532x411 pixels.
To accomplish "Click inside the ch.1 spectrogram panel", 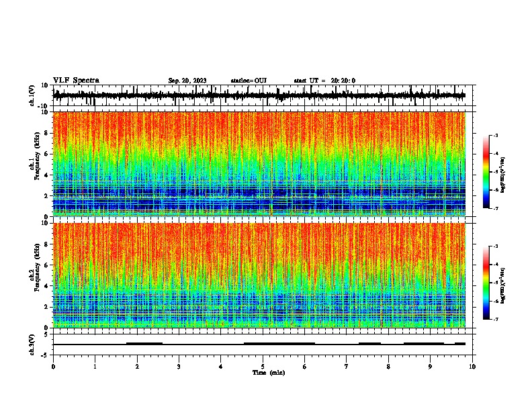I will pyautogui.click(x=259, y=164).
